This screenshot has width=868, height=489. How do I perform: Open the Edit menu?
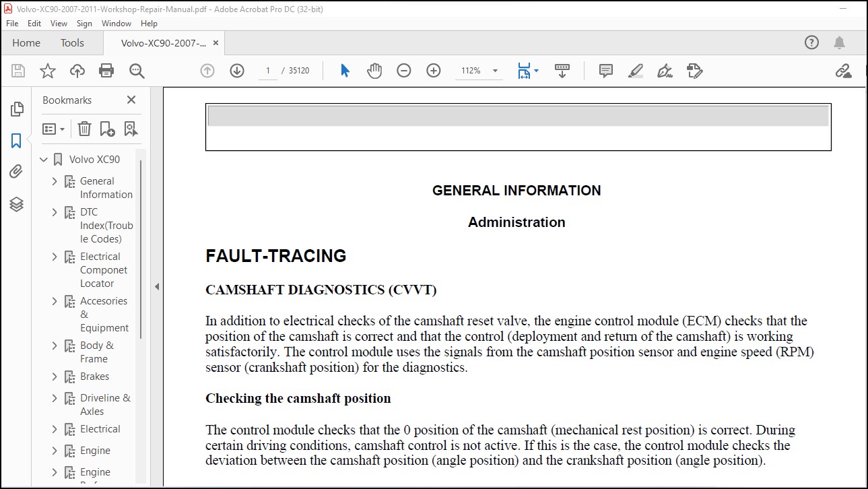pos(34,23)
